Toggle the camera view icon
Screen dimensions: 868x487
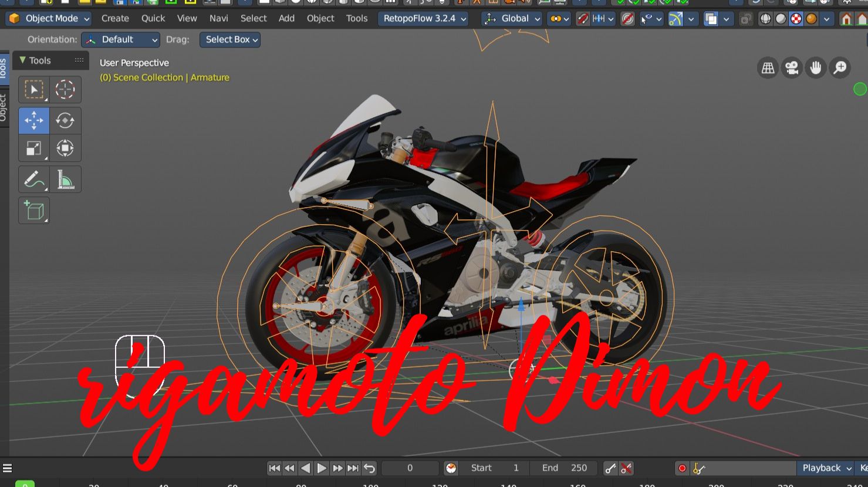pyautogui.click(x=792, y=68)
